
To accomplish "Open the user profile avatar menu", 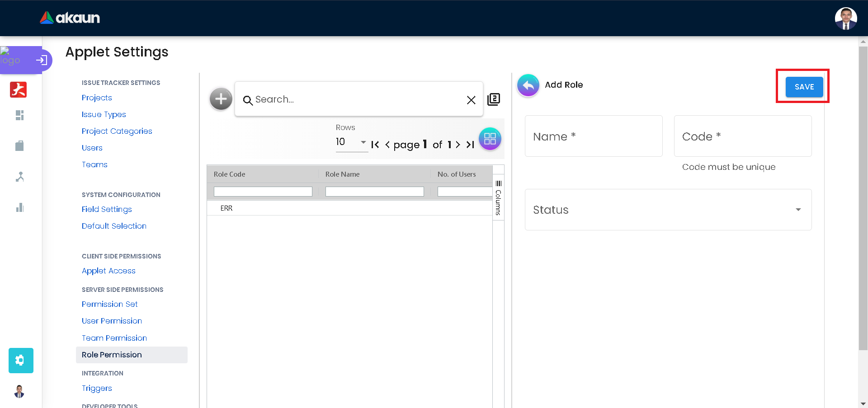I will click(x=846, y=19).
